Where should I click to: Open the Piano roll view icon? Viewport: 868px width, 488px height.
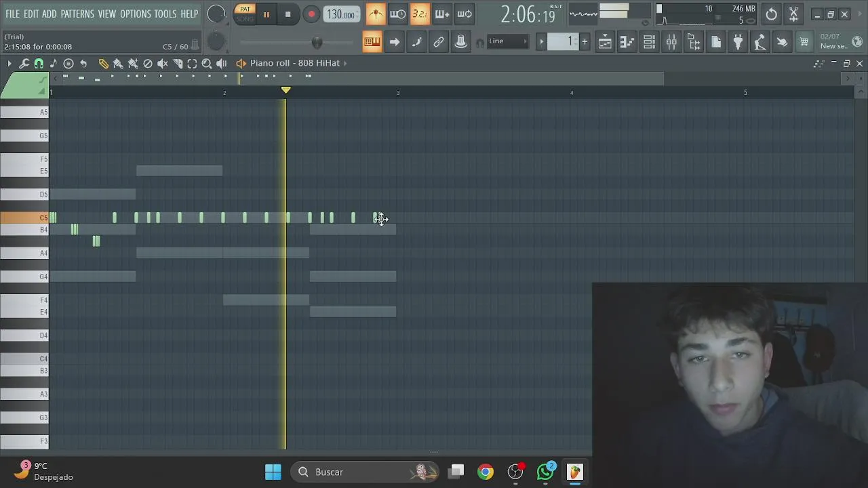627,42
